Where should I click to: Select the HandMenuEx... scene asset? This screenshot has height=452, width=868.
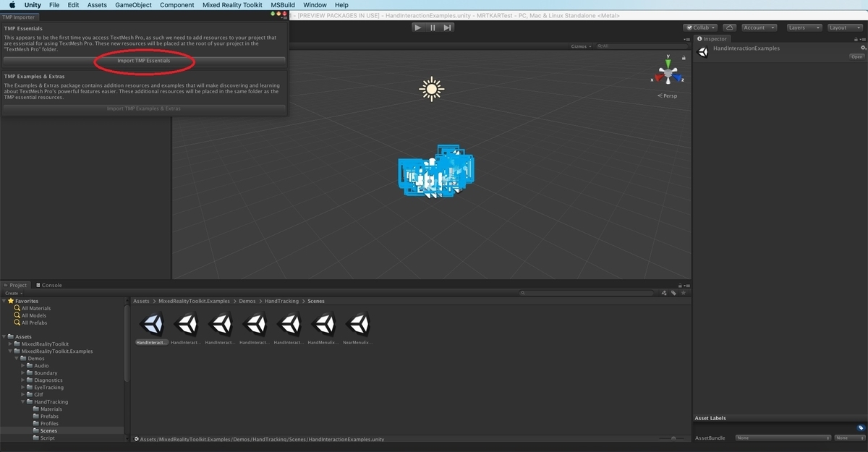(324, 328)
